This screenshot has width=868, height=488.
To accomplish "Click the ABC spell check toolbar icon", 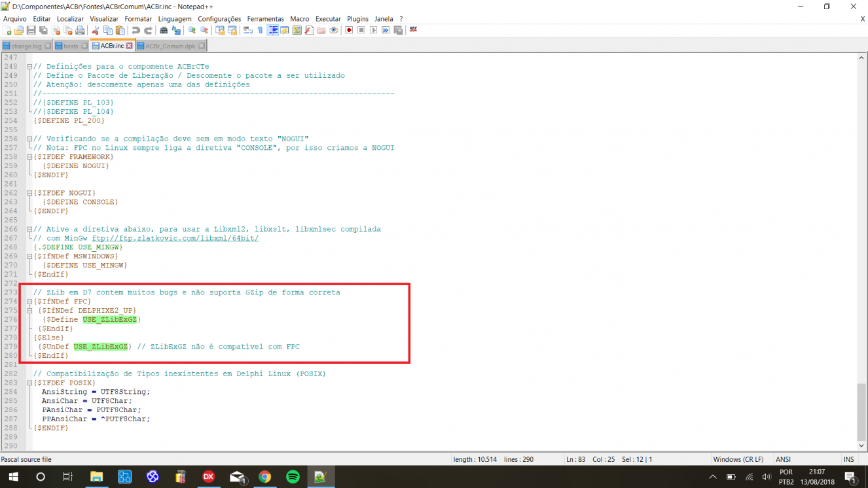I will 414,30.
